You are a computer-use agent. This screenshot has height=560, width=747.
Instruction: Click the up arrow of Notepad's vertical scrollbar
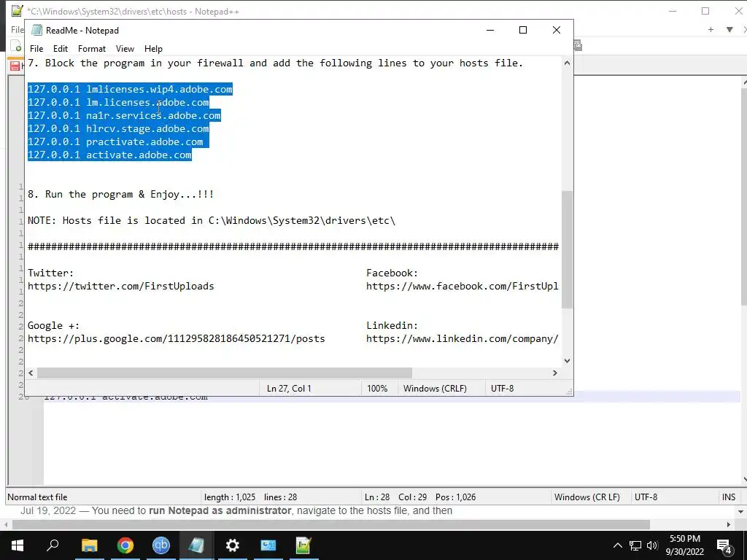pos(567,63)
